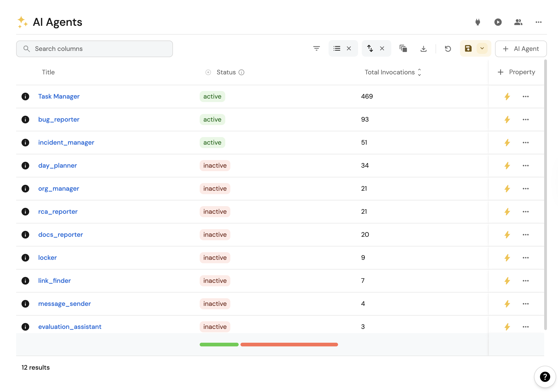Remove the group-by list setting
558x392 pixels.
pyautogui.click(x=349, y=49)
